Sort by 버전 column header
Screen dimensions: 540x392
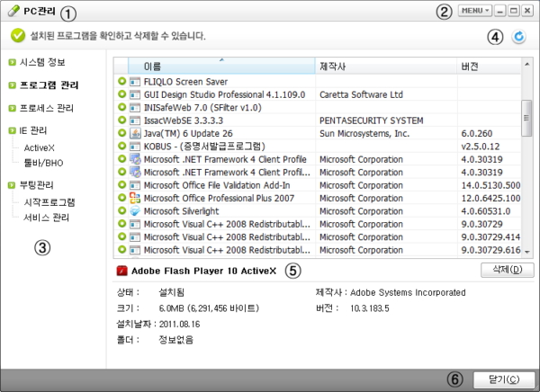(x=489, y=66)
